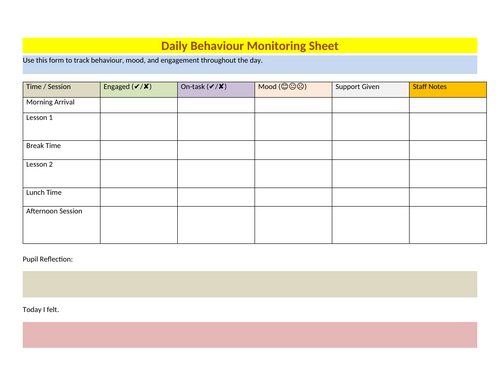
Task: Click the pink Today I felt box
Action: (250, 335)
